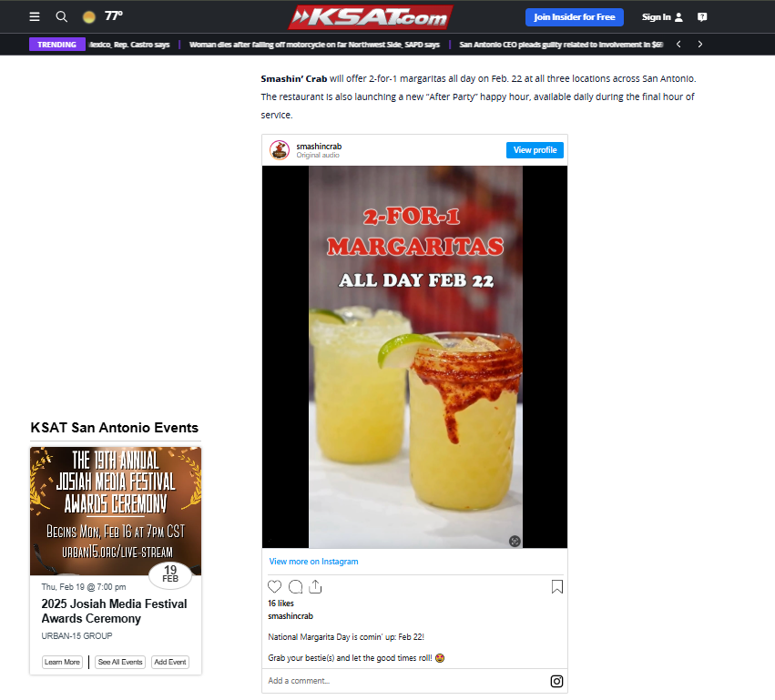Click the Instagram camera icon beside the comment field
Viewport: 775px width, 700px height.
tap(556, 681)
